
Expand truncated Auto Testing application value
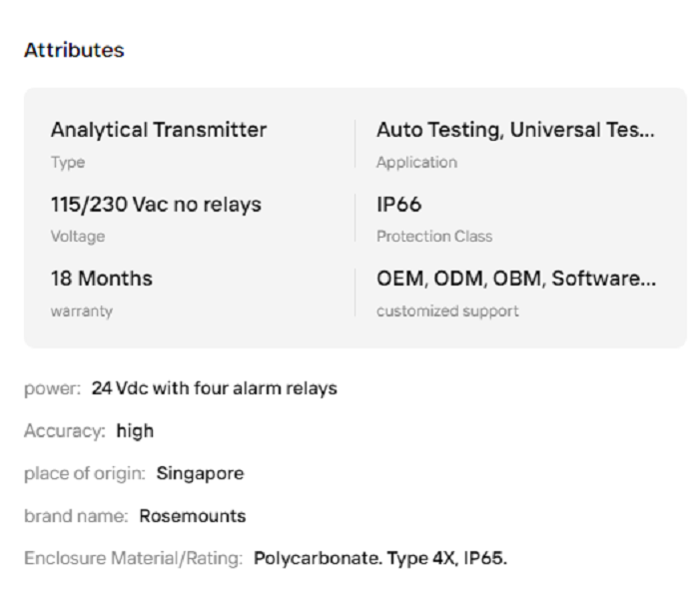[515, 131]
